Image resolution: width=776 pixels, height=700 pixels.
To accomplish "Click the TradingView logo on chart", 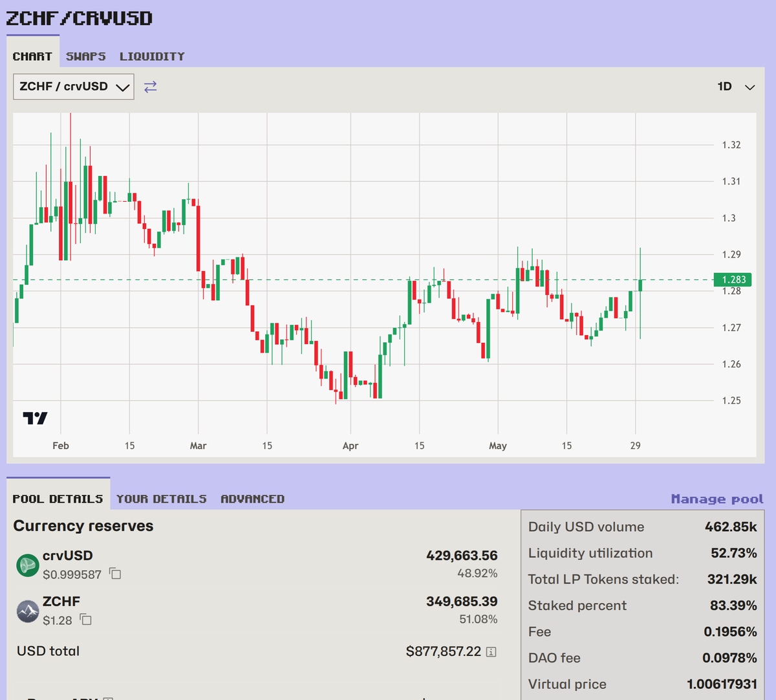I will pos(35,418).
